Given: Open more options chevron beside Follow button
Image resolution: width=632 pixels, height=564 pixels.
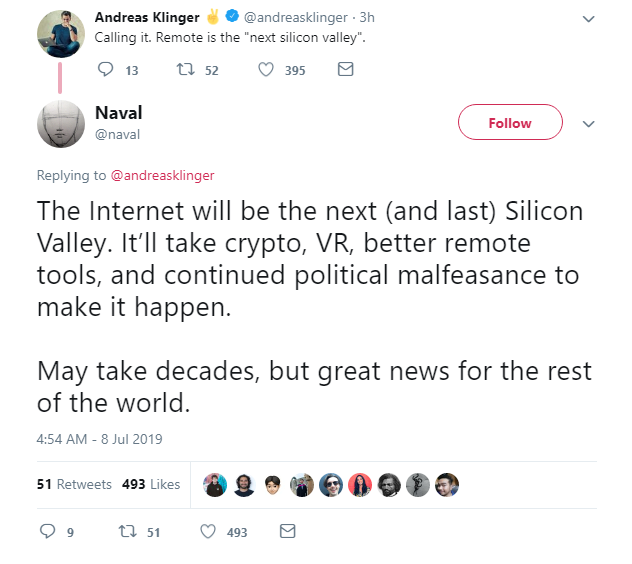Looking at the screenshot, I should 588,124.
